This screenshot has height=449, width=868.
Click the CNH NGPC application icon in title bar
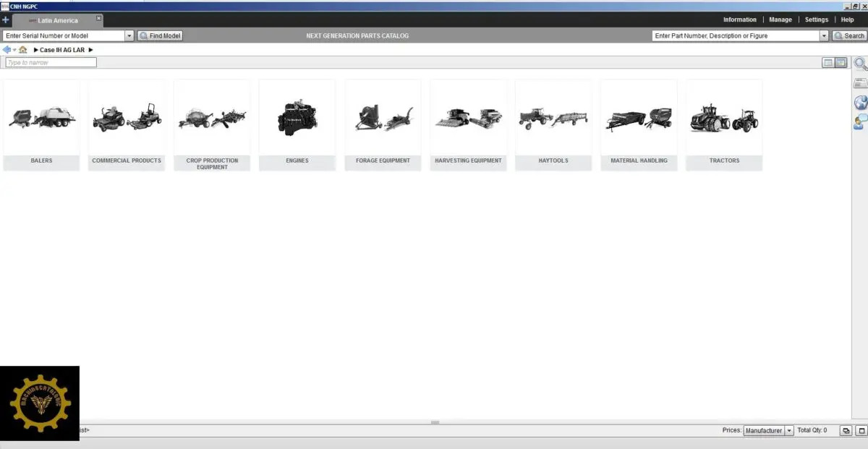5,7
